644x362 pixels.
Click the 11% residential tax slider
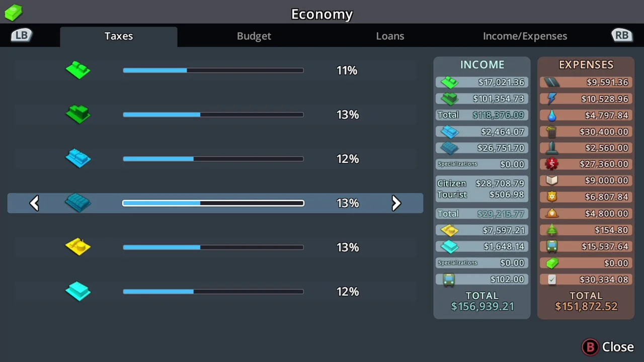click(213, 70)
